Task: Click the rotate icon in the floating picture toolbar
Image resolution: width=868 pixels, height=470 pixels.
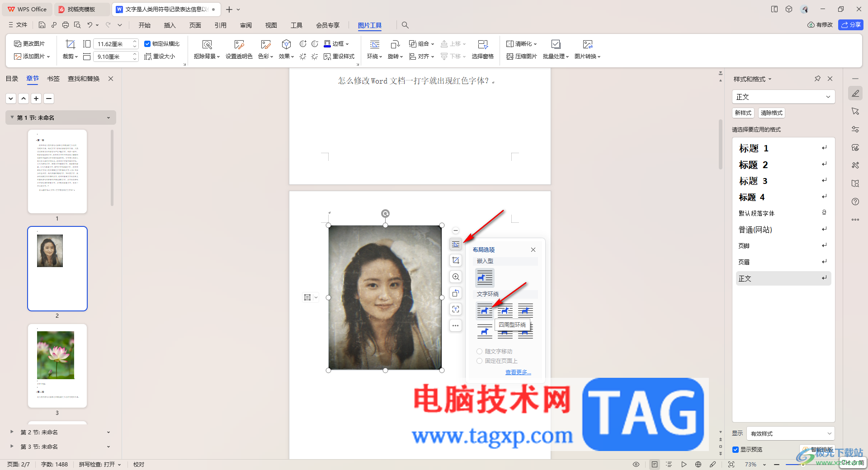Action: click(456, 293)
